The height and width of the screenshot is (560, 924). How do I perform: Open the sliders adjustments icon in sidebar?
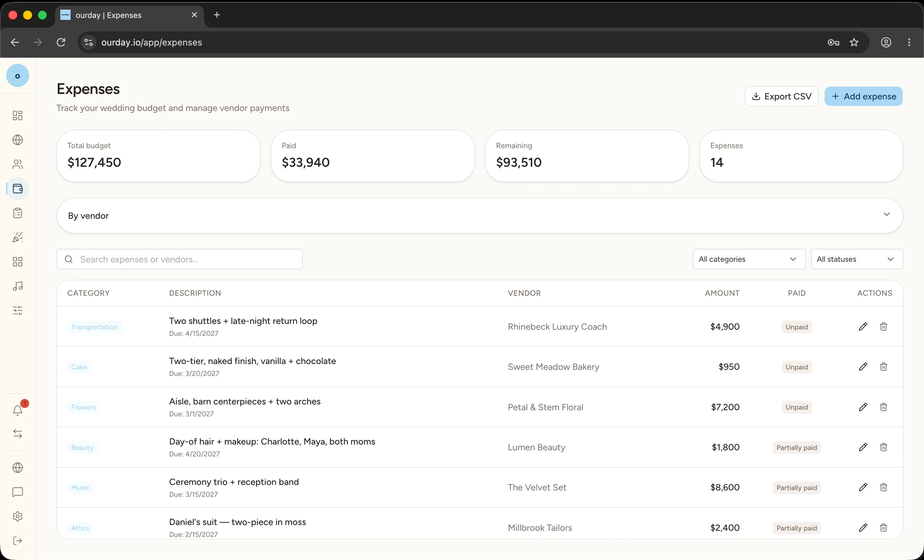(x=18, y=310)
